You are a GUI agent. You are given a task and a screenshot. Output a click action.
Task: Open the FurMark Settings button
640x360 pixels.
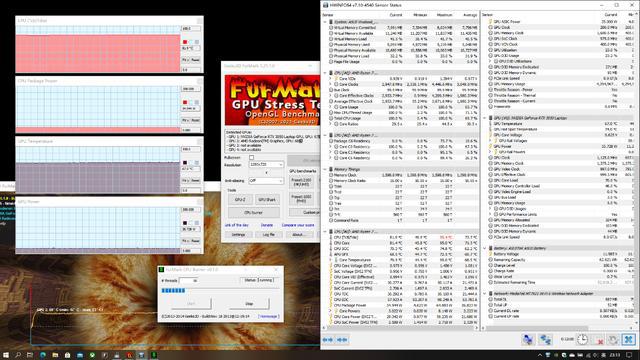click(238, 235)
